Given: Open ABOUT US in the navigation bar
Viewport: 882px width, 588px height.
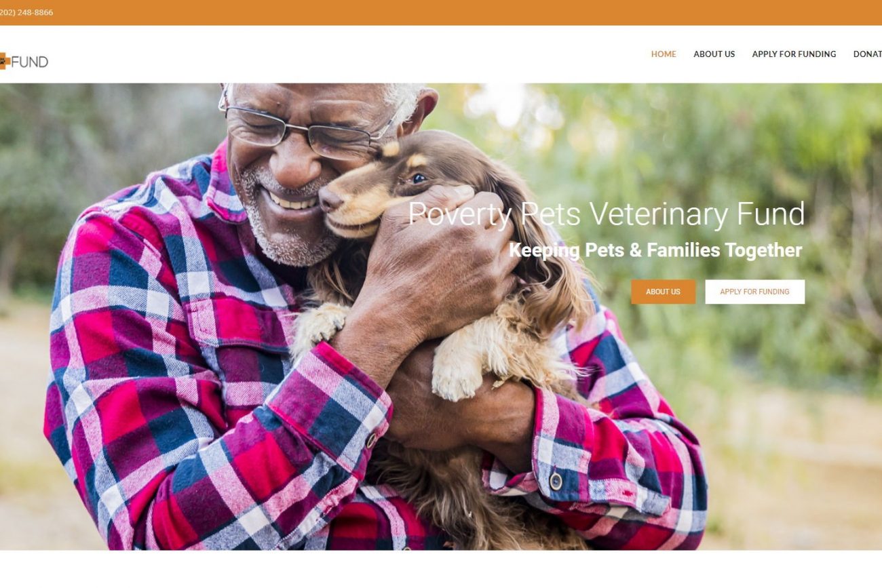Looking at the screenshot, I should [x=714, y=54].
